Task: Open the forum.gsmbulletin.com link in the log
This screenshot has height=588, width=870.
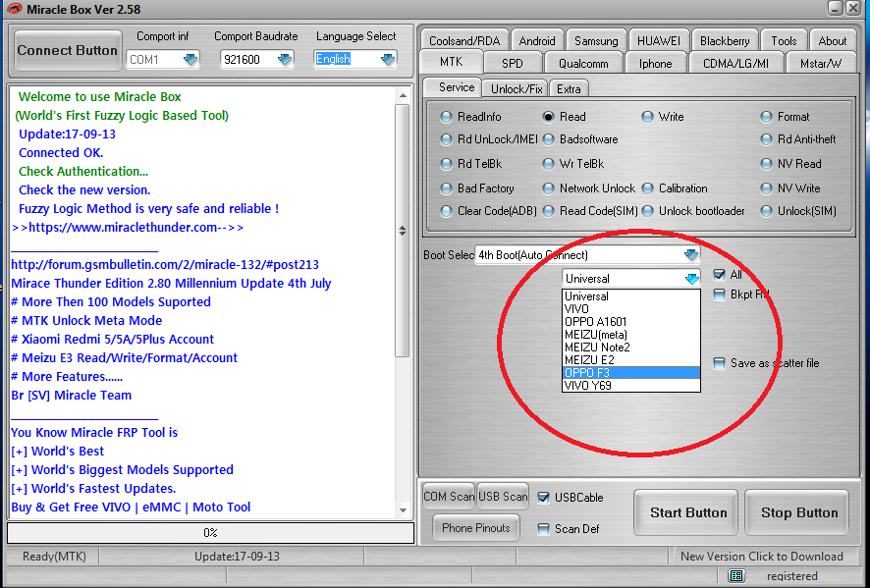Action: [x=165, y=265]
